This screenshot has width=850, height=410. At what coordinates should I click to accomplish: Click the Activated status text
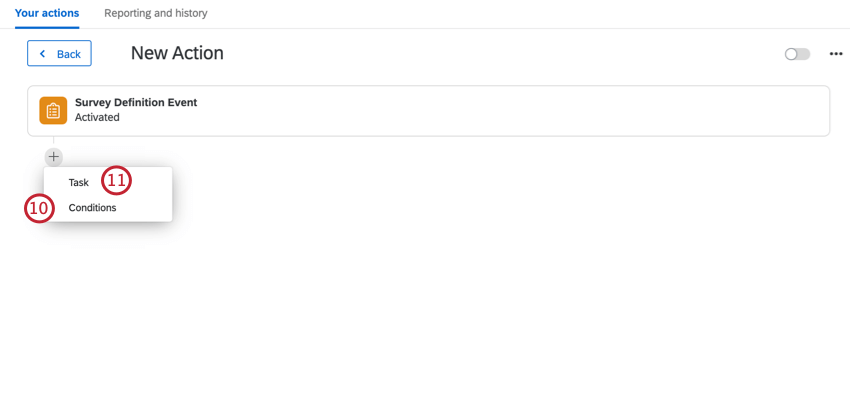(97, 117)
